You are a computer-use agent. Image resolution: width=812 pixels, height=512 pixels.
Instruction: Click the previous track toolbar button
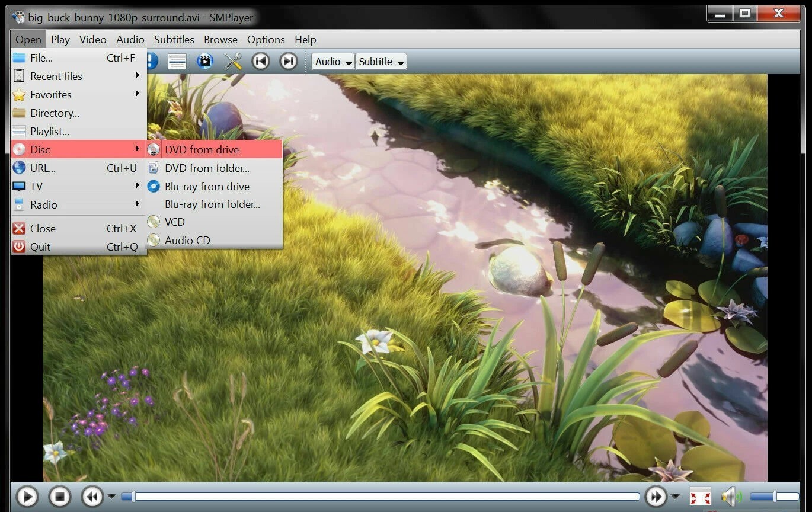coord(261,61)
